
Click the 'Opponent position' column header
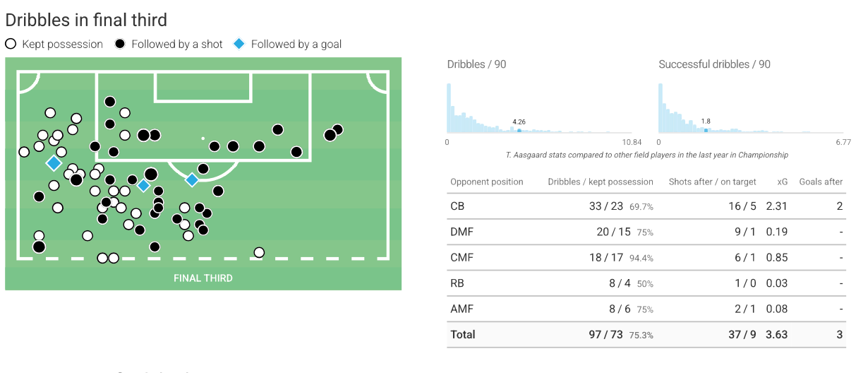(x=487, y=182)
